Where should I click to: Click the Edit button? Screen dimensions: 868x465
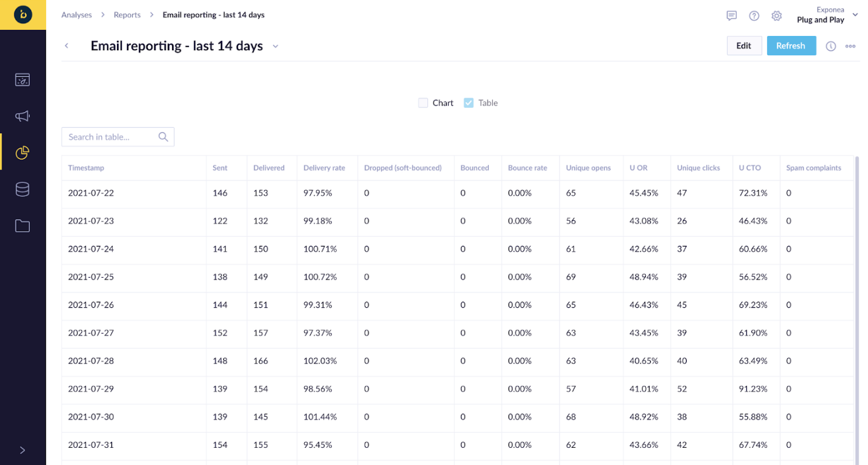coord(744,46)
